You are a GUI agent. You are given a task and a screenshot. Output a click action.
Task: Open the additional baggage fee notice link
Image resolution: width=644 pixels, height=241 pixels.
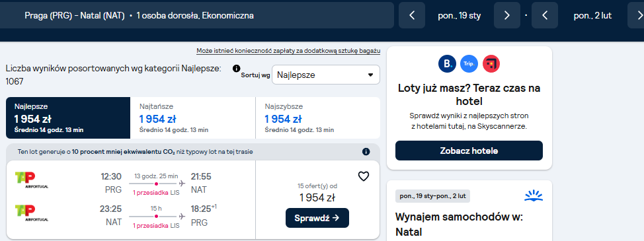coord(288,51)
